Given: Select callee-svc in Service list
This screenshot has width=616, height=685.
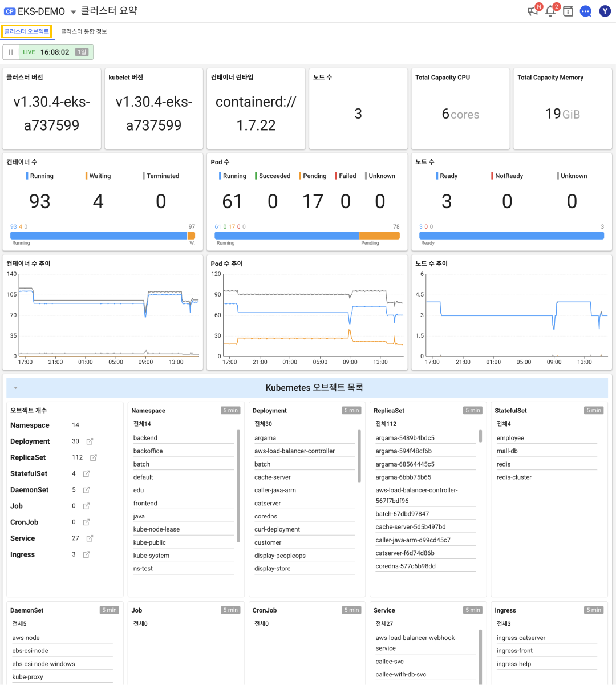Looking at the screenshot, I should coord(425,662).
